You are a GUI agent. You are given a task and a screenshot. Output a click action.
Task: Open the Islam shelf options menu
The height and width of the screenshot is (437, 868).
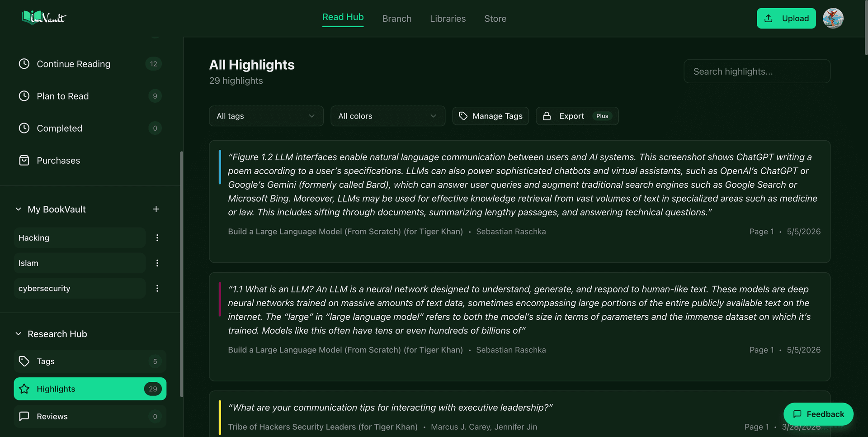(x=157, y=263)
